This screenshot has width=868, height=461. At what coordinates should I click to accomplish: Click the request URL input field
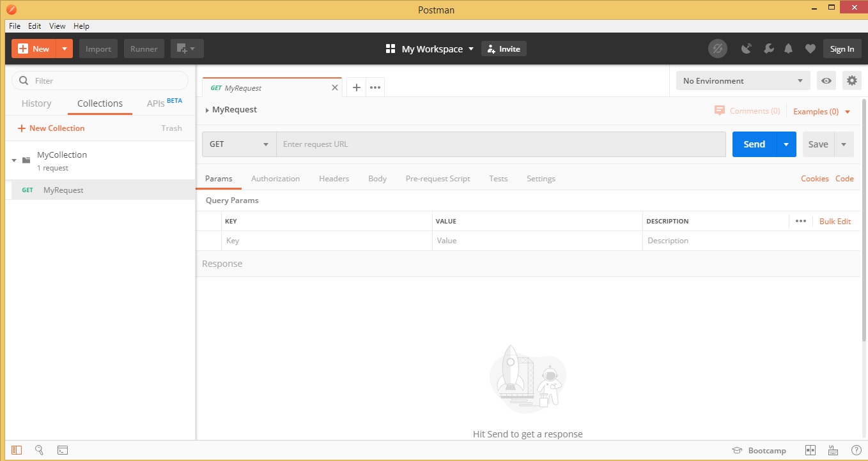pyautogui.click(x=501, y=144)
